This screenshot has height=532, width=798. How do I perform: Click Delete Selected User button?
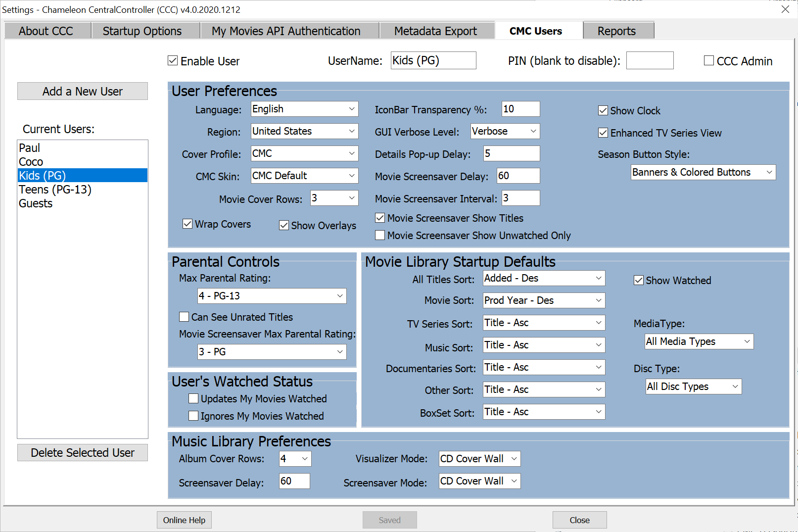[83, 453]
